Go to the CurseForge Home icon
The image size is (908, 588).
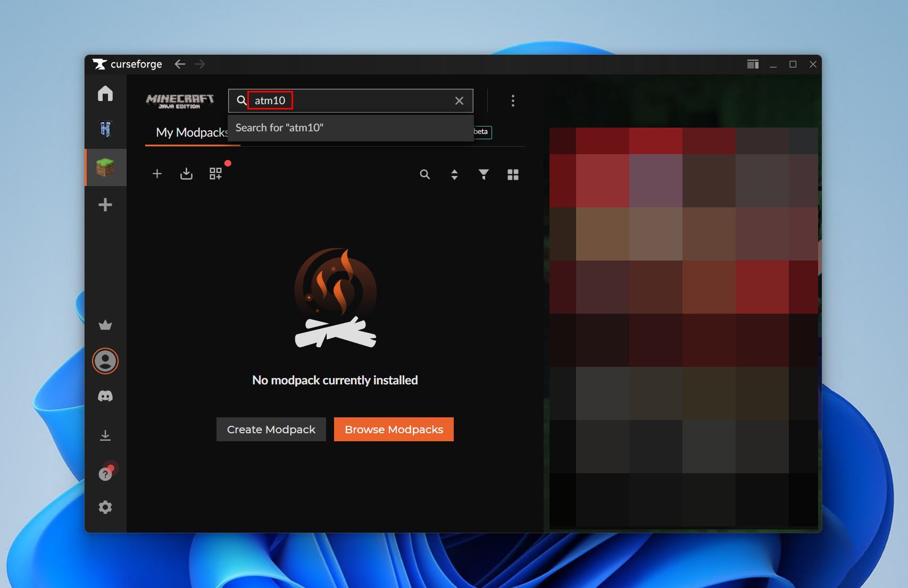[105, 94]
